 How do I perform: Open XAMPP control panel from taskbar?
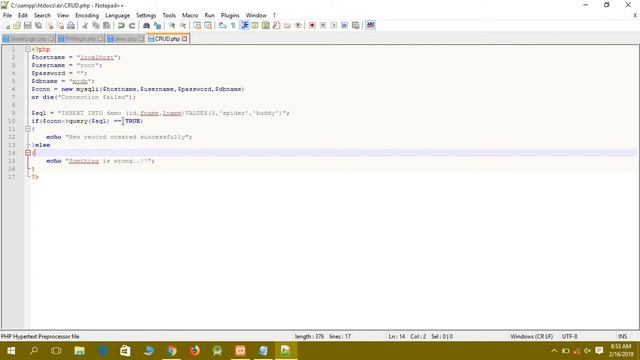point(240,351)
